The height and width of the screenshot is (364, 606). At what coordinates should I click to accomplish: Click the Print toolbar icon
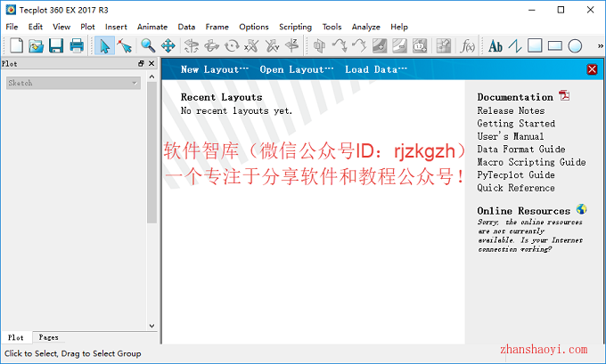click(77, 45)
